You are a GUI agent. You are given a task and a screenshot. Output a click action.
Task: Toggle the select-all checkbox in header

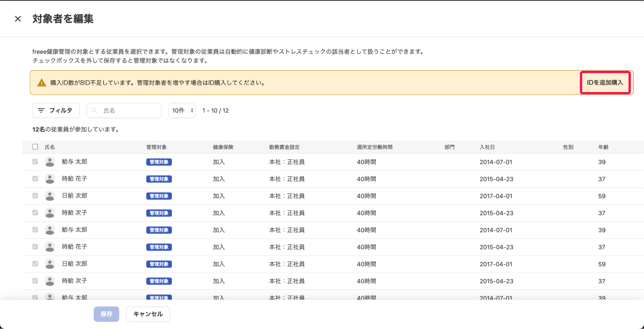point(35,147)
